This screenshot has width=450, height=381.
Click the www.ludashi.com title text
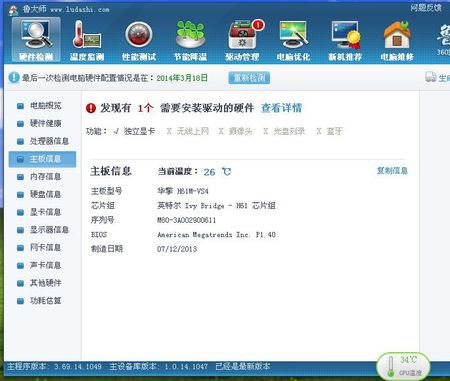point(80,10)
